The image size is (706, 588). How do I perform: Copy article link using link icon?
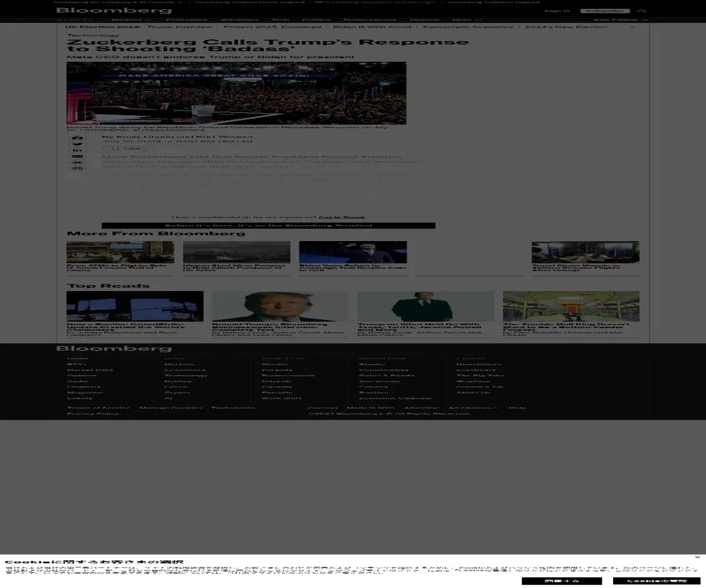pyautogui.click(x=78, y=163)
